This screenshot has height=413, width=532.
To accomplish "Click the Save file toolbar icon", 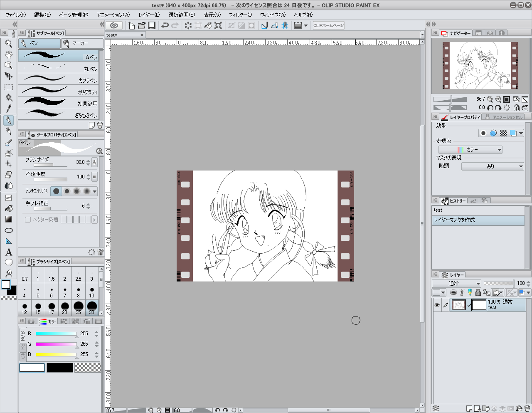I will click(152, 25).
